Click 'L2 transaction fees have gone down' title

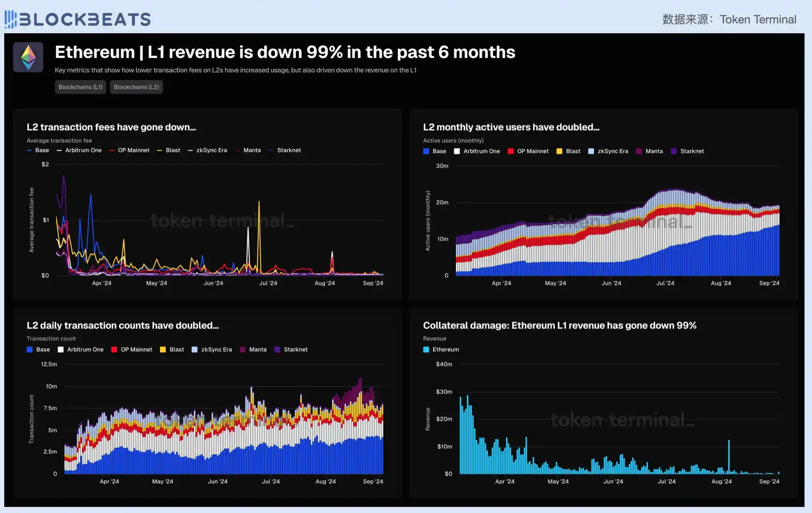pos(111,127)
